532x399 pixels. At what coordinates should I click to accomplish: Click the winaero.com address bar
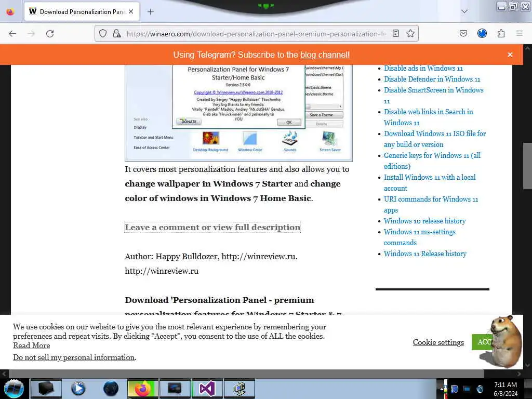[x=256, y=34]
